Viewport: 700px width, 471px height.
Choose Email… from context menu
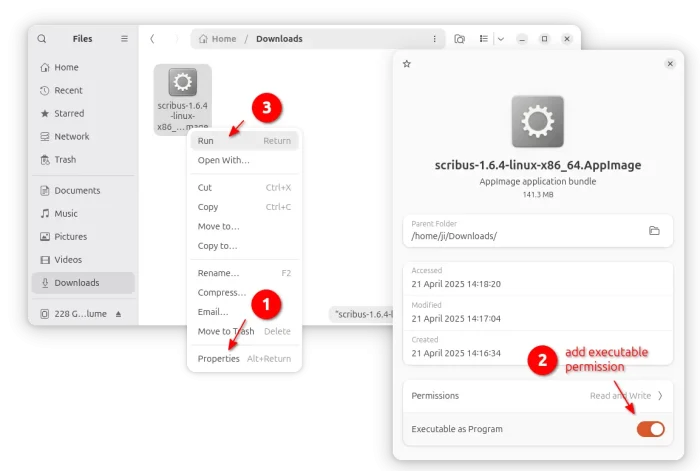point(244,312)
